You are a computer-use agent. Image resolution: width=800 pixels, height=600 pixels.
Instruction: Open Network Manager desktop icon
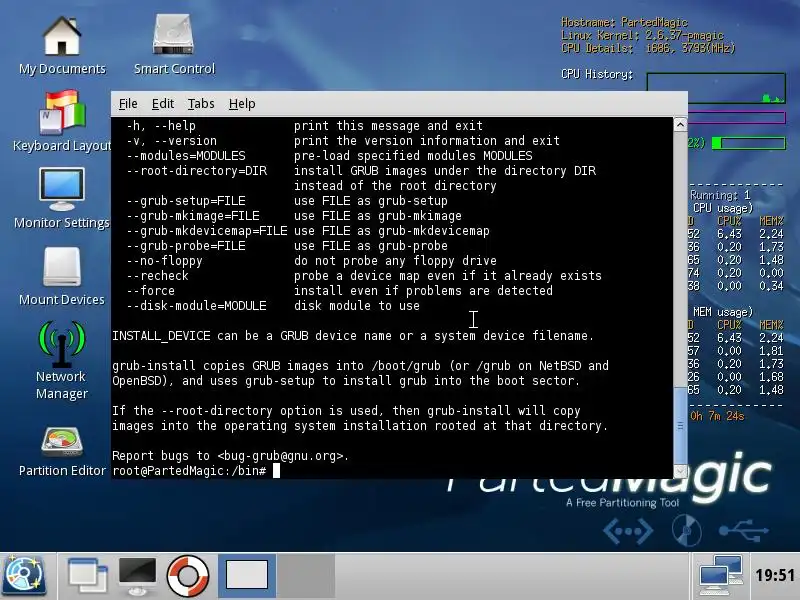point(62,360)
